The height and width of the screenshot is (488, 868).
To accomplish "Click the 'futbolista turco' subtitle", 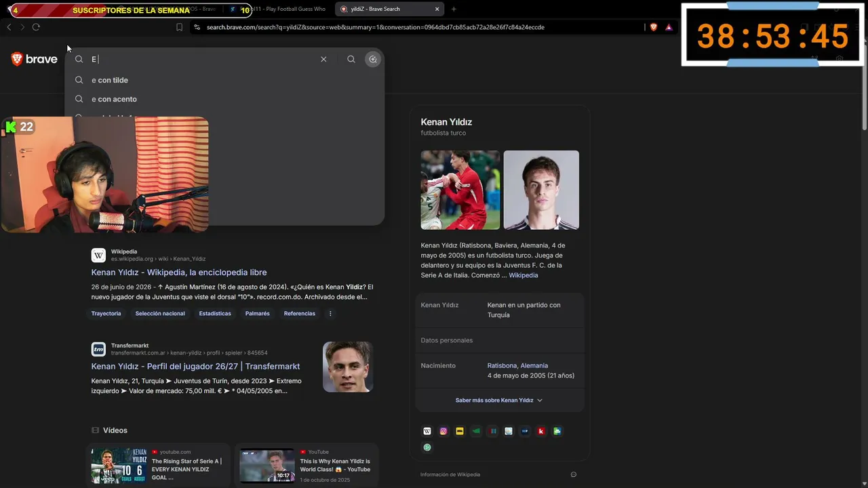I will pyautogui.click(x=443, y=133).
